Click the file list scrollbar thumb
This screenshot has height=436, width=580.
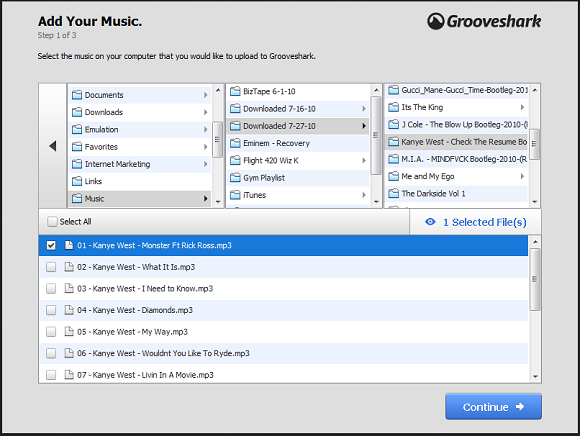(535, 279)
